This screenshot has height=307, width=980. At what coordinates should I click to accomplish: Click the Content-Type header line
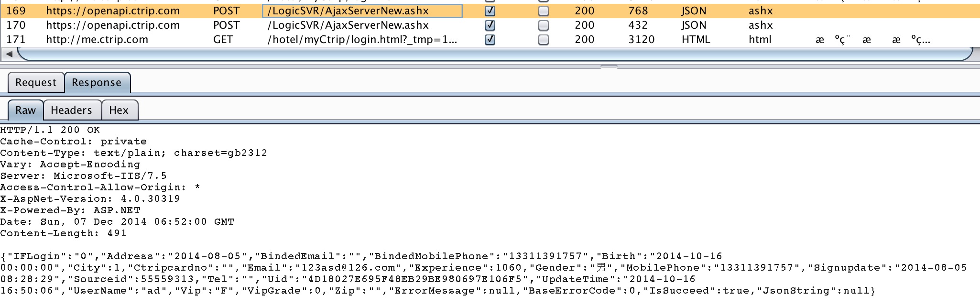pos(134,153)
